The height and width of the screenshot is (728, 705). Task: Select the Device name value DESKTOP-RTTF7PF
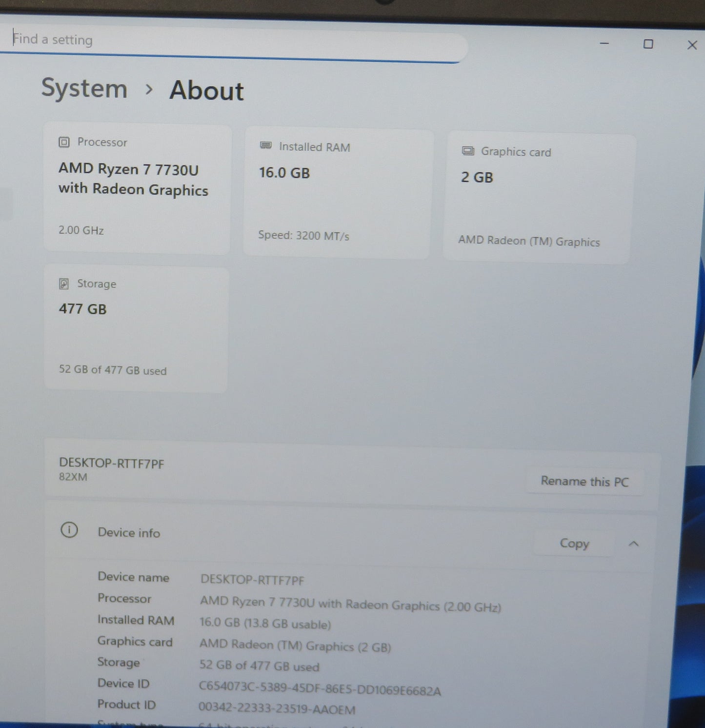pyautogui.click(x=252, y=580)
